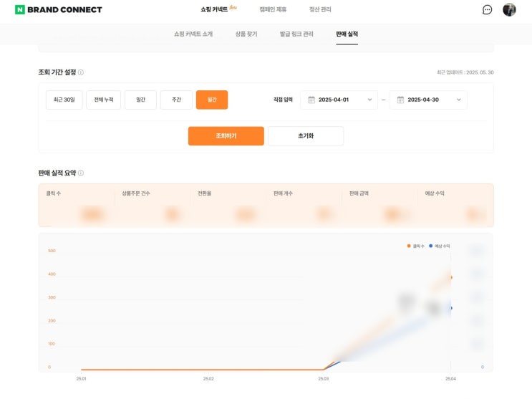Click the 25.01 x-axis label
The image size is (532, 399).
point(81,379)
